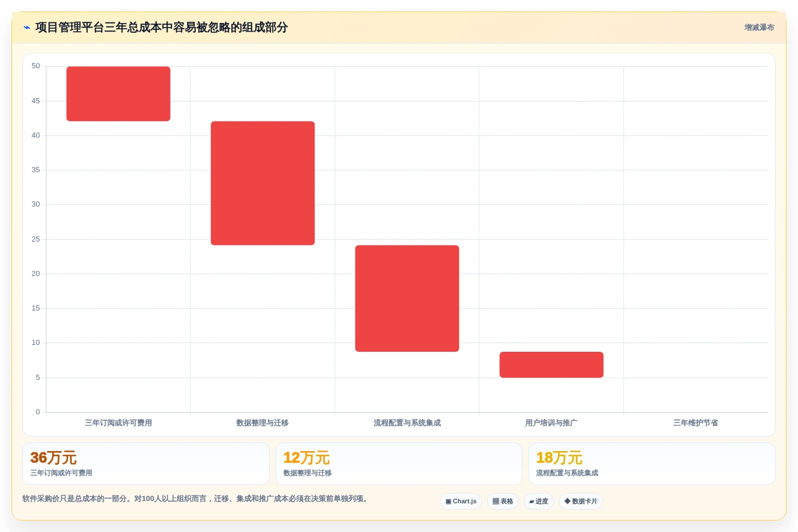Click the red bar for 用户培训与推广
Viewport: 798px width, 532px height.
click(551, 364)
